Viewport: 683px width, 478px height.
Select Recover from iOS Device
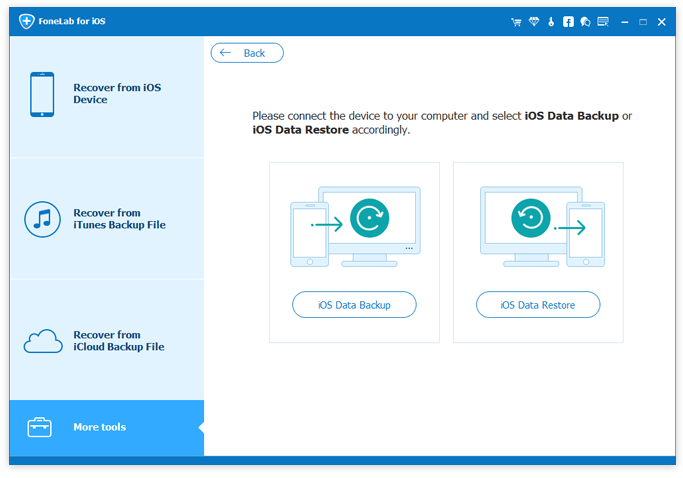coord(107,96)
